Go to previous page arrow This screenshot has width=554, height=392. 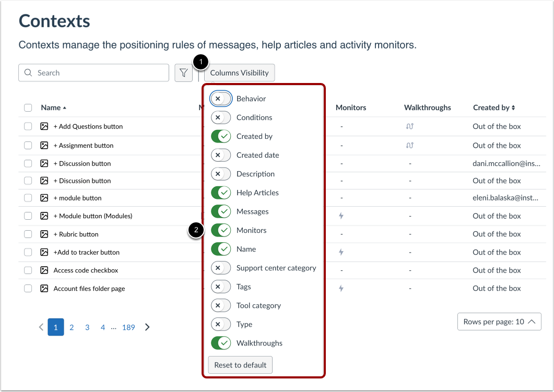[x=41, y=327]
